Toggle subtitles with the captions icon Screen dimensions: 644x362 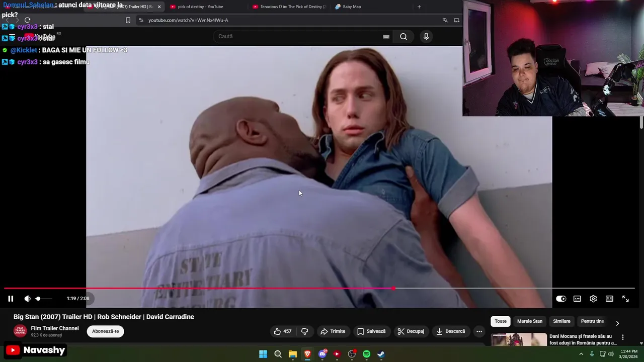pyautogui.click(x=577, y=299)
